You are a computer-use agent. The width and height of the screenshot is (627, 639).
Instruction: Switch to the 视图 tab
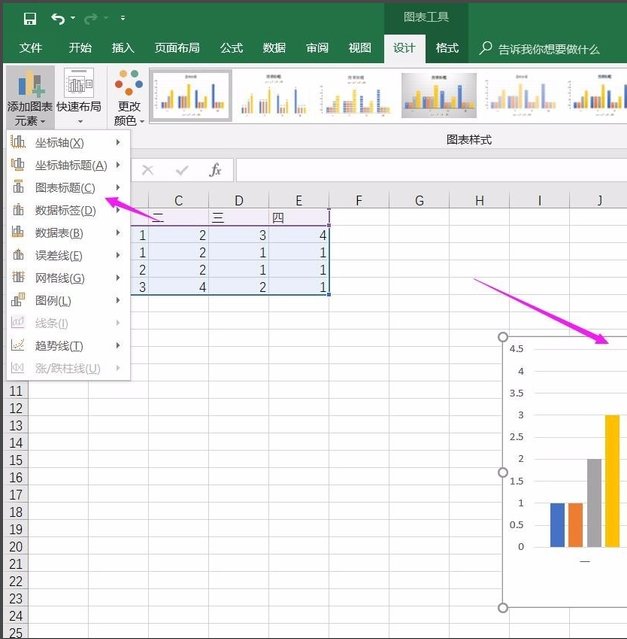pos(360,48)
